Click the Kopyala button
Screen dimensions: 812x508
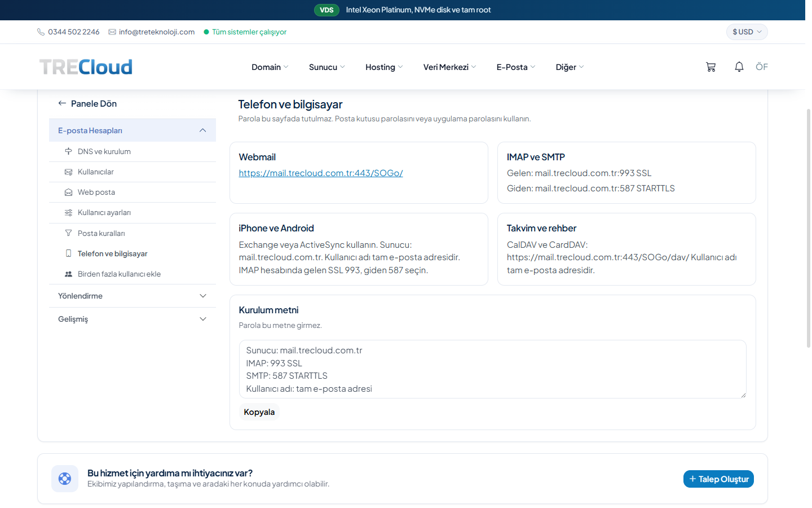[259, 412]
